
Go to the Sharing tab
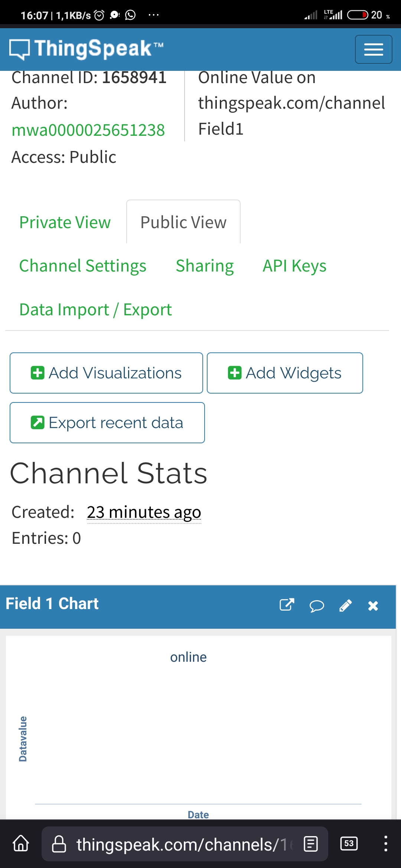click(x=205, y=266)
